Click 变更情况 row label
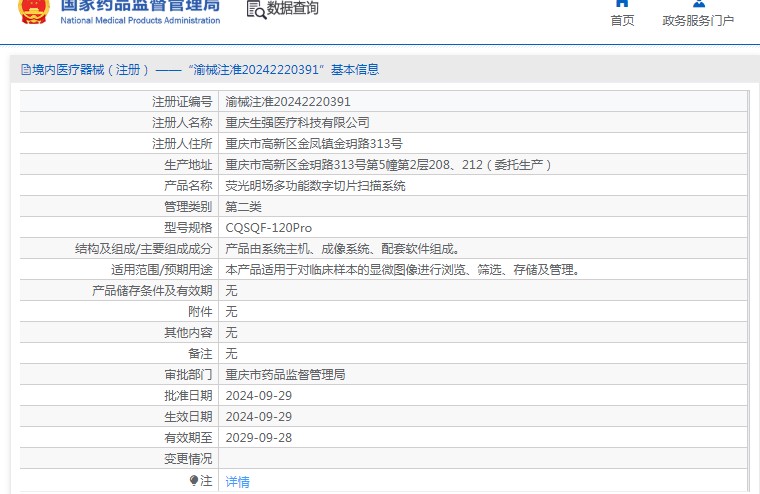 click(x=188, y=459)
